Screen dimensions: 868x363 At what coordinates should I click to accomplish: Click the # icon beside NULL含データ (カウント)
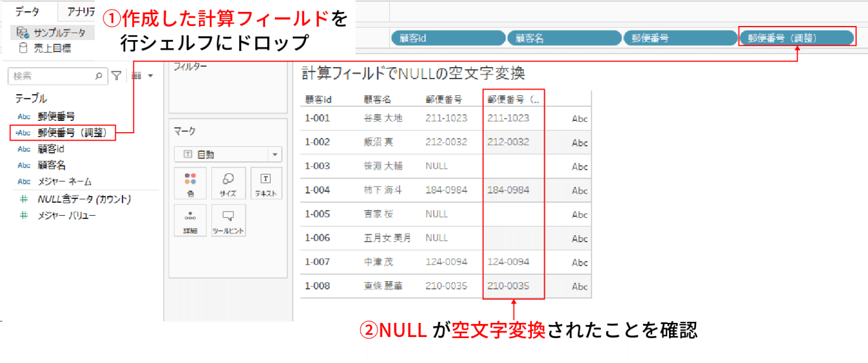point(24,200)
